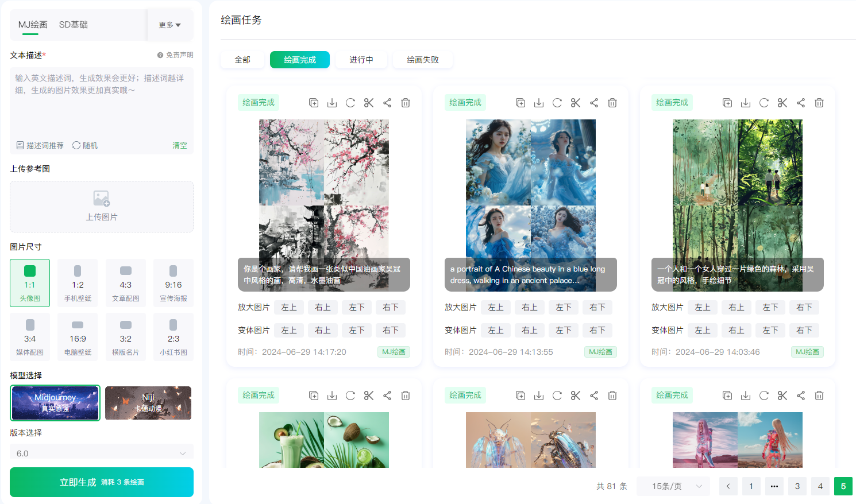Filter by 进行中 tasks

click(x=361, y=60)
